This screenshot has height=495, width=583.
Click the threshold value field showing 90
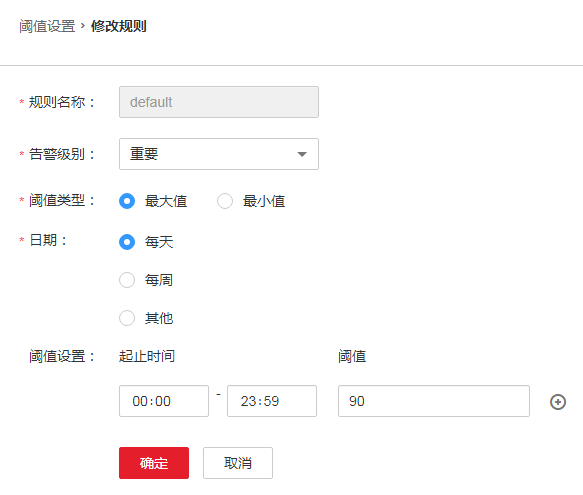point(434,401)
